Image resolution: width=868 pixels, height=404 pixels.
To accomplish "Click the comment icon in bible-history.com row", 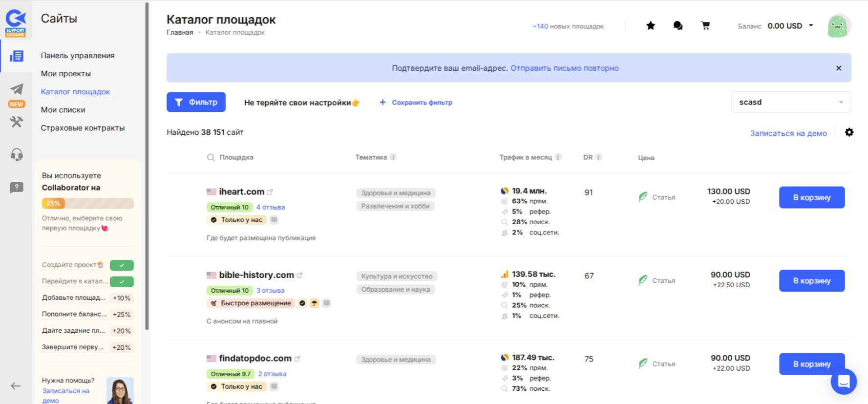I will (327, 303).
